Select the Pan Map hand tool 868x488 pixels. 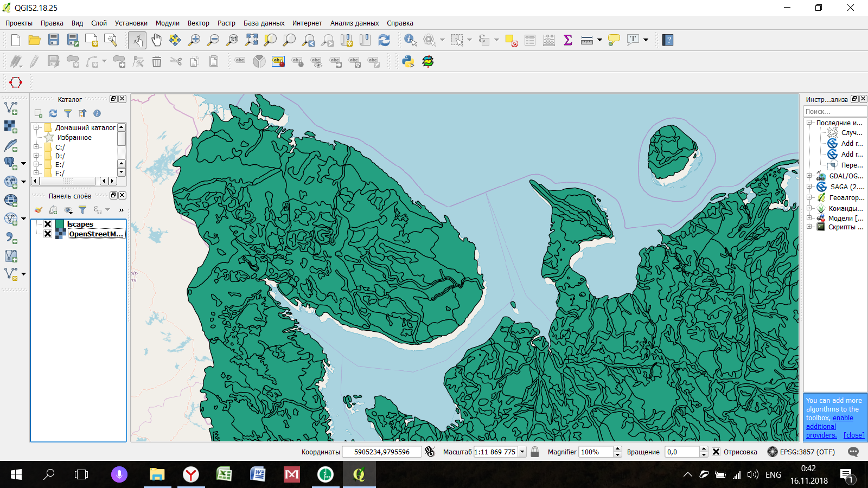tap(156, 40)
